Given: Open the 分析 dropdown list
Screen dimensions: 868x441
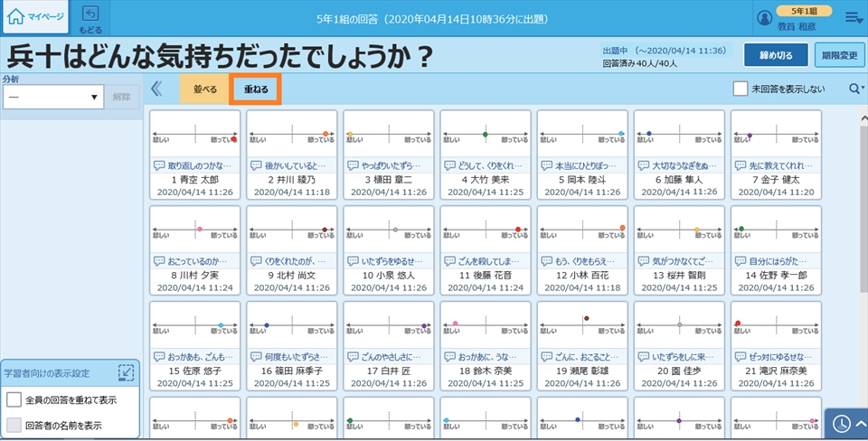Looking at the screenshot, I should tap(54, 97).
